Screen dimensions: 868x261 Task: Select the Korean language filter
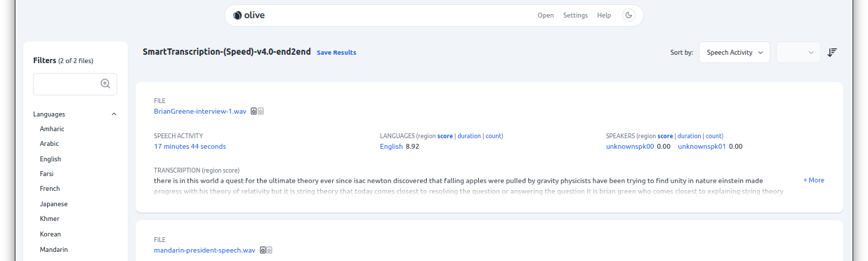click(x=51, y=234)
